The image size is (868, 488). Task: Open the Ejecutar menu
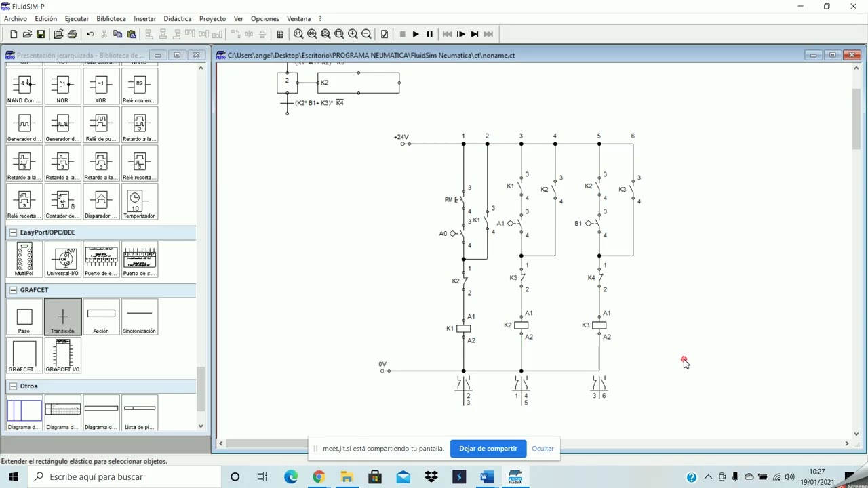tap(77, 18)
